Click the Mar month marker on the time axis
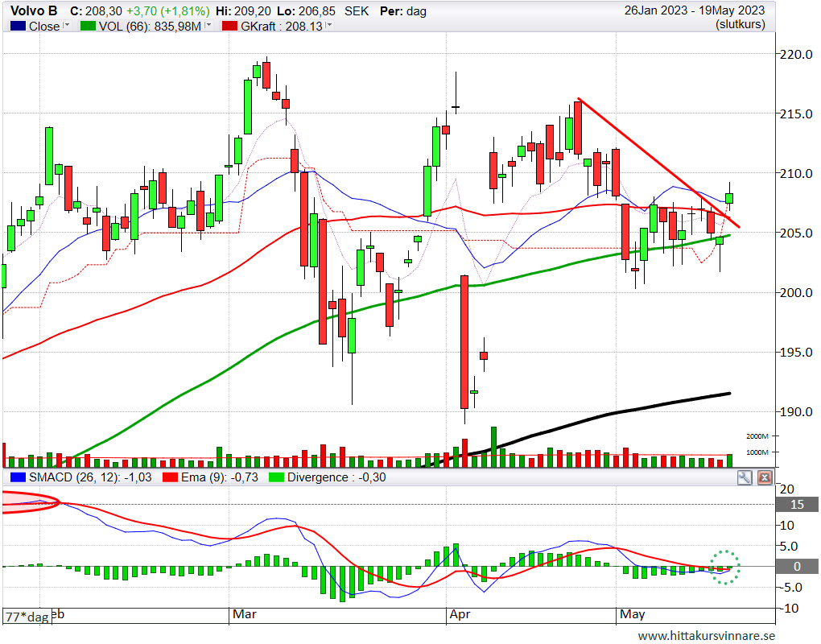Image resolution: width=821 pixels, height=644 pixels. [x=244, y=613]
